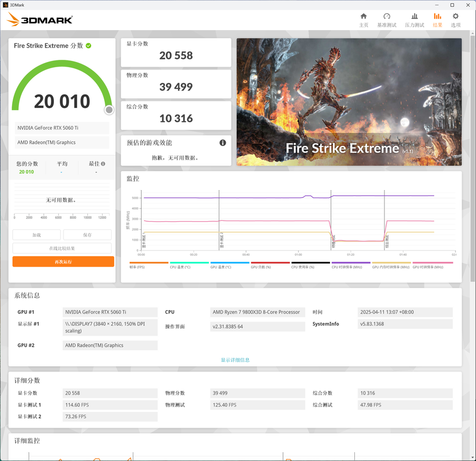Click the 在线比较结果 button

point(62,248)
